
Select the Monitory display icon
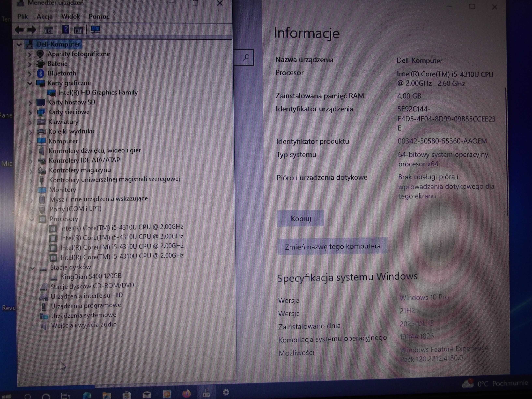click(x=42, y=190)
